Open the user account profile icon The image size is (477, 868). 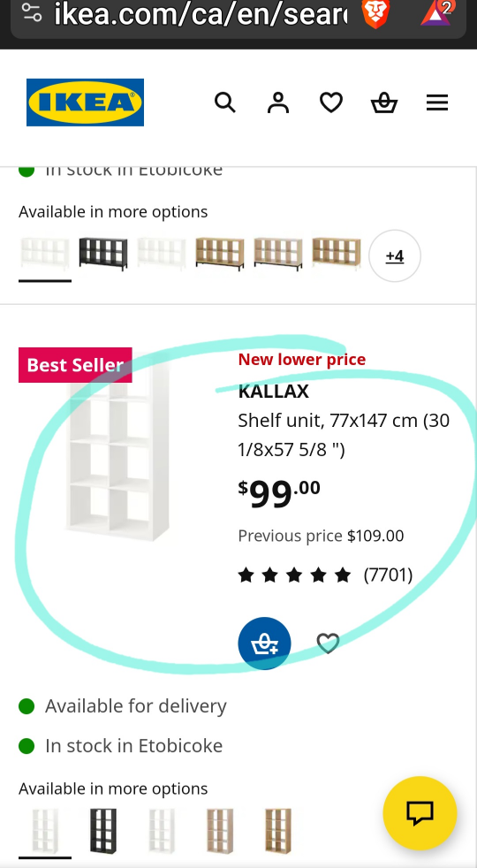coord(277,103)
